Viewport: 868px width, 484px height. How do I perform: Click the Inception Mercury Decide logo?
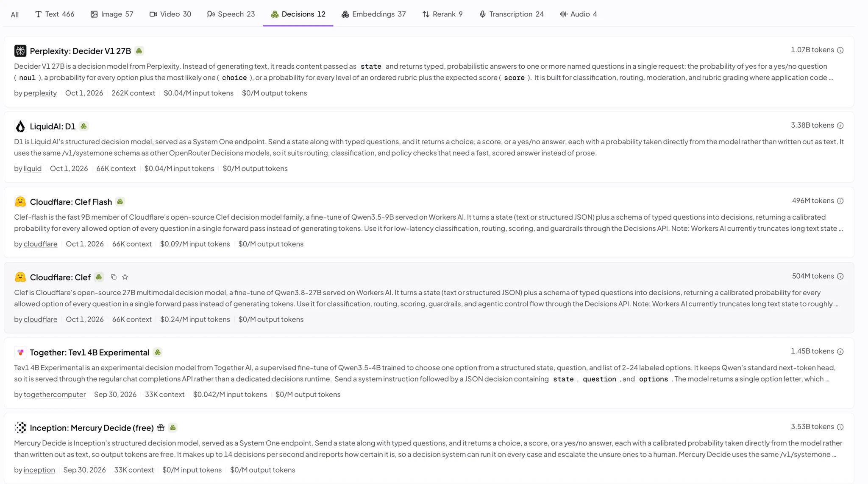tap(20, 428)
